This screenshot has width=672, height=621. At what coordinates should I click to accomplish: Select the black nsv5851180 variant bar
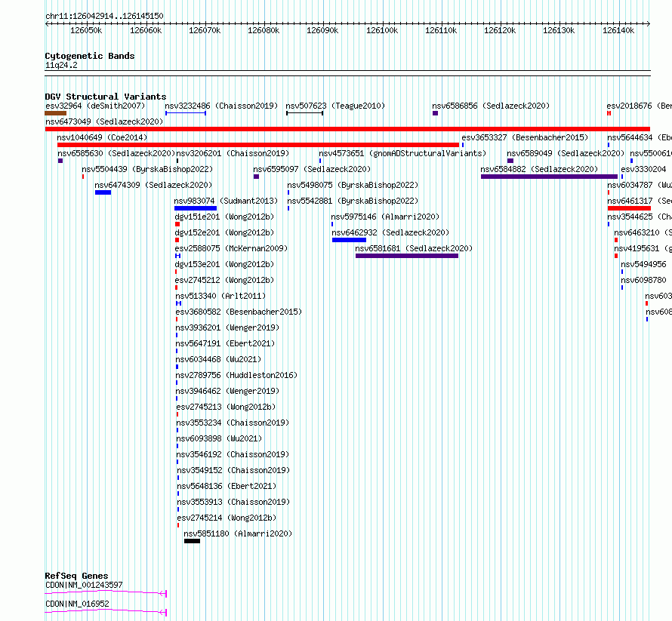click(x=192, y=541)
